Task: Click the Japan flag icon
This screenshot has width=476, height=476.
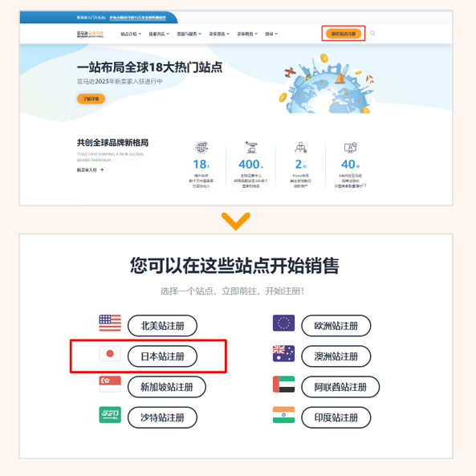Action: click(110, 354)
